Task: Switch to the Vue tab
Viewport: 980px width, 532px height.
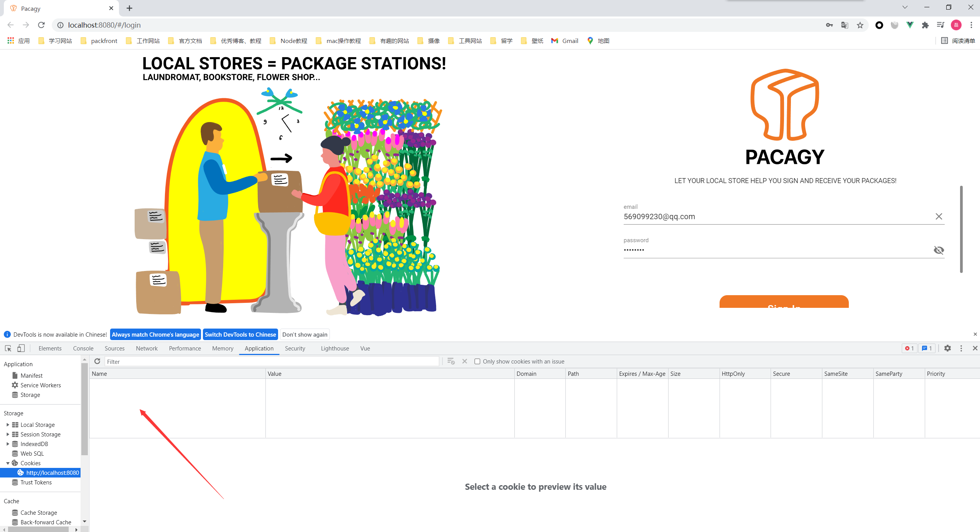Action: (365, 348)
